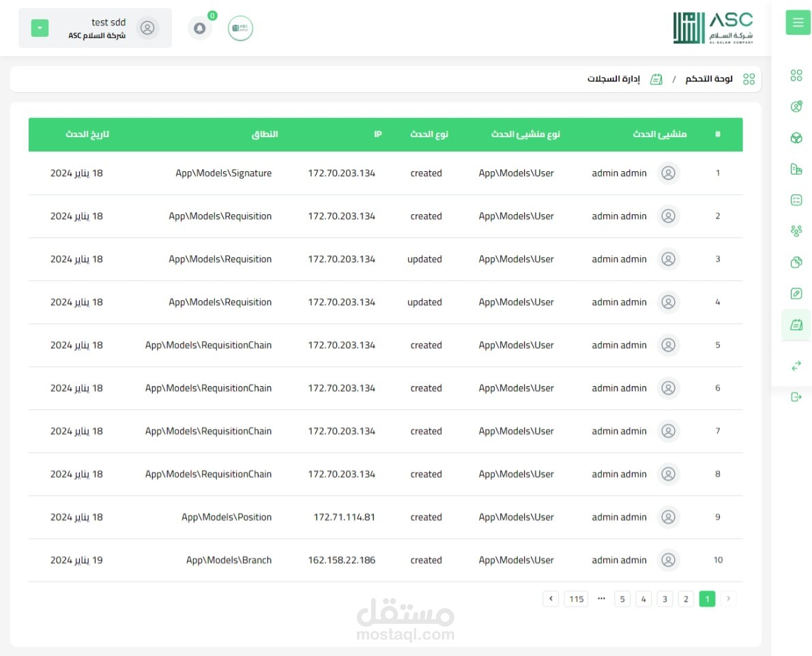
Task: Click the نوع الحدث column header
Action: point(429,134)
